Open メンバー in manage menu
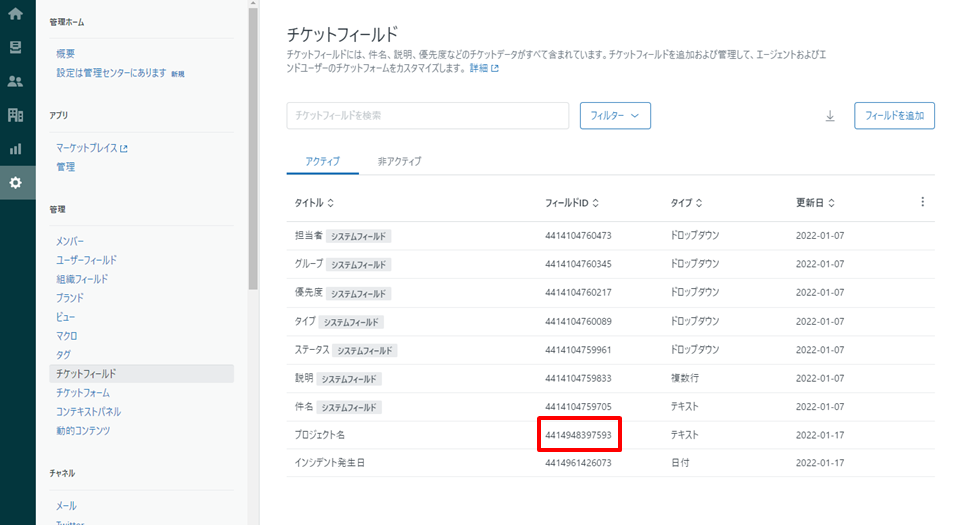 [70, 241]
